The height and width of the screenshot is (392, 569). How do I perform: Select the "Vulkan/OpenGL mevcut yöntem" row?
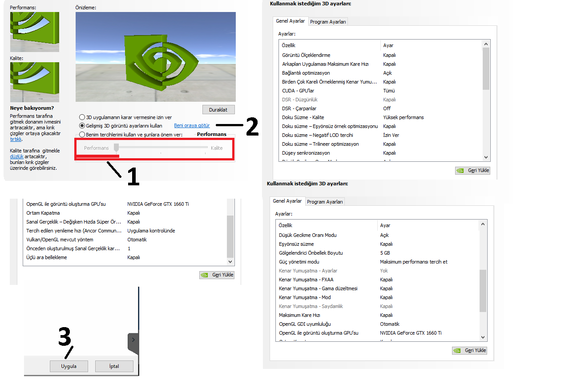pos(125,240)
